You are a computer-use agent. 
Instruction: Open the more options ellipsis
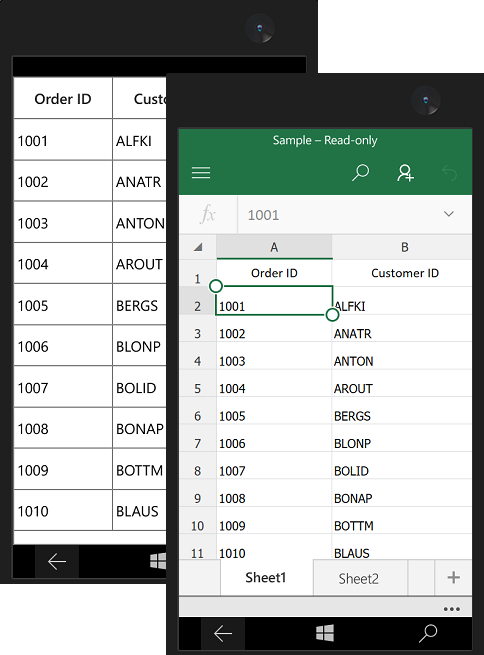click(x=452, y=609)
